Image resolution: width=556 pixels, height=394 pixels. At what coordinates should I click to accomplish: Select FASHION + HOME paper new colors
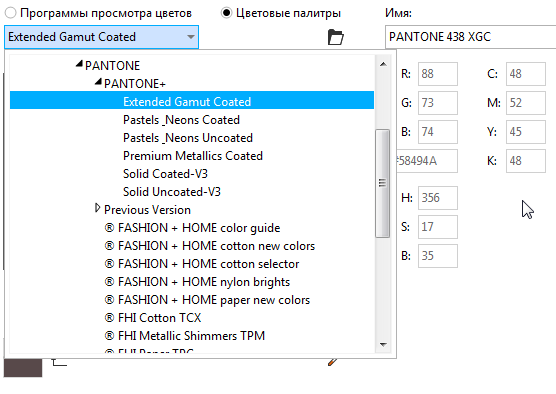pyautogui.click(x=207, y=300)
